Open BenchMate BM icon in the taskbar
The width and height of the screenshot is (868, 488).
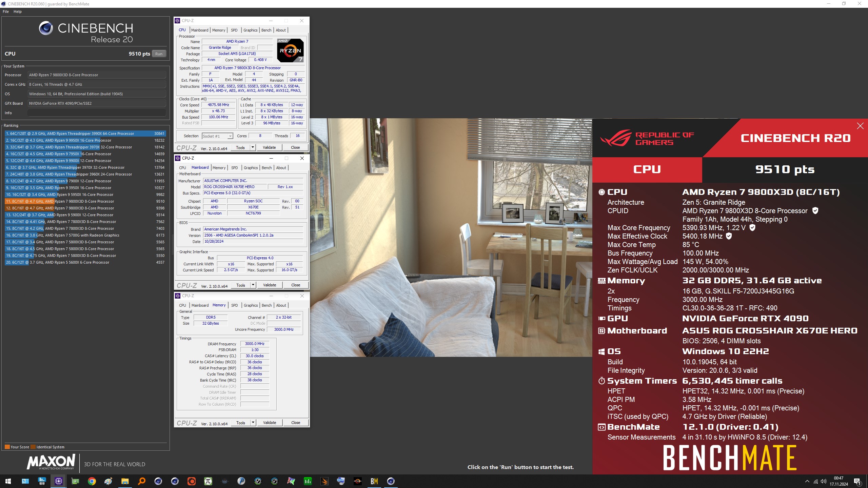pyautogui.click(x=374, y=481)
